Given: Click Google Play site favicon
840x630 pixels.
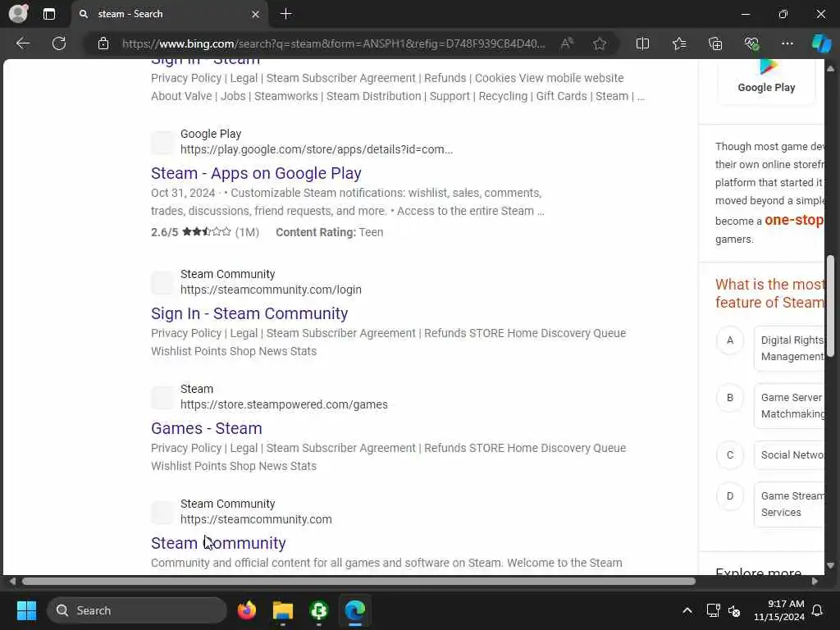Looking at the screenshot, I should click(x=163, y=142).
